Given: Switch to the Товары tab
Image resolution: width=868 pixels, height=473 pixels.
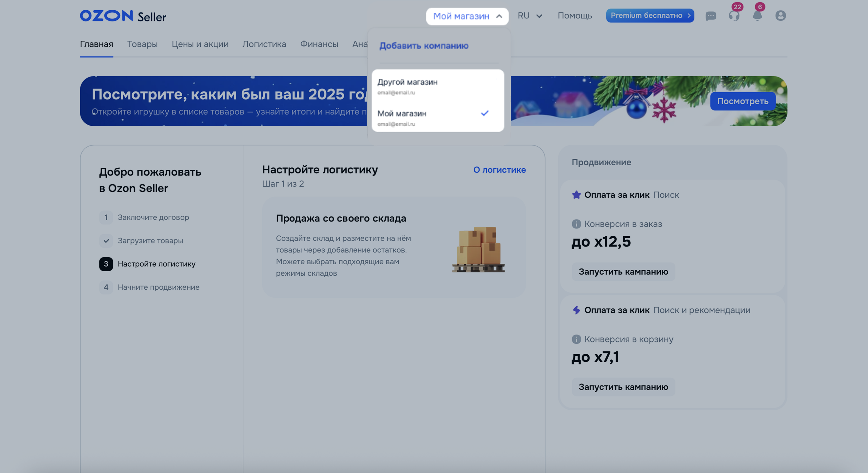Looking at the screenshot, I should tap(142, 44).
